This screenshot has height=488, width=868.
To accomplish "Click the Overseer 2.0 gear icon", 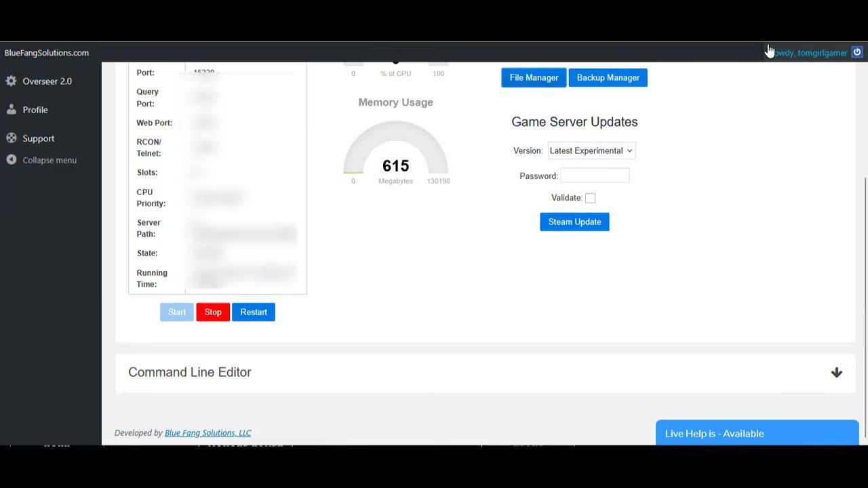I will [11, 81].
